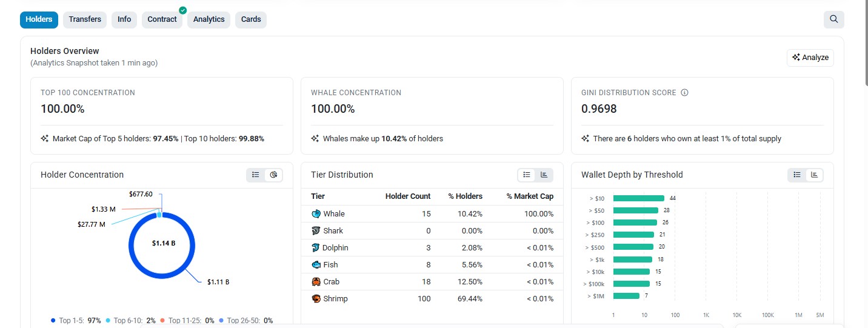
Task: Click the Whale tier icon
Action: pyautogui.click(x=315, y=213)
